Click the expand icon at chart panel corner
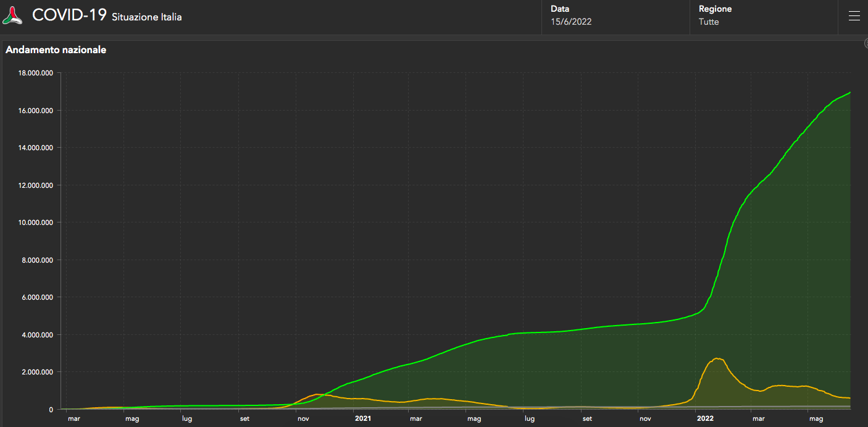The height and width of the screenshot is (427, 868). click(866, 43)
